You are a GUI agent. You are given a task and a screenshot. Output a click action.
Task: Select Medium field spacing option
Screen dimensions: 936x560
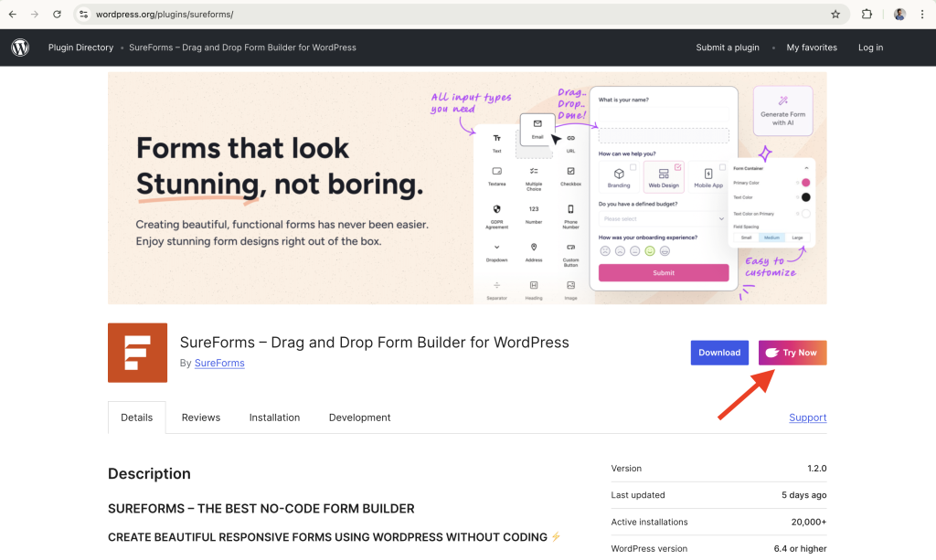(771, 238)
